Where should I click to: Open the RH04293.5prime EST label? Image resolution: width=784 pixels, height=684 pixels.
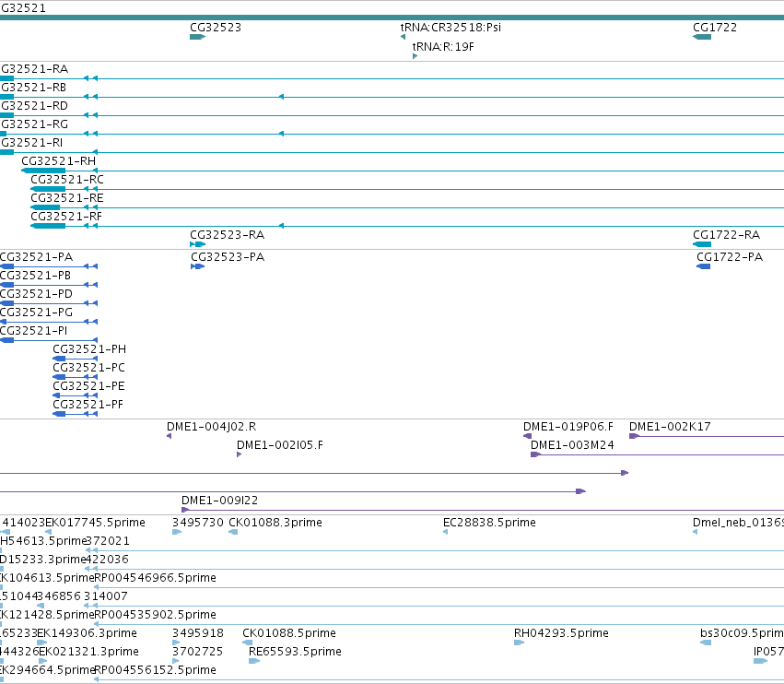click(561, 633)
